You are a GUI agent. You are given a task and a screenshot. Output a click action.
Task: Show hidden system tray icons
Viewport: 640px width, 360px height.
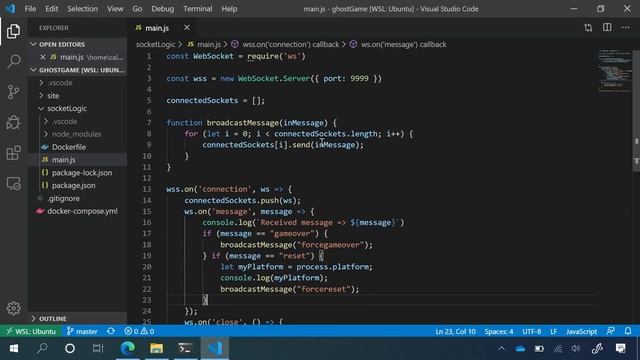pos(501,348)
